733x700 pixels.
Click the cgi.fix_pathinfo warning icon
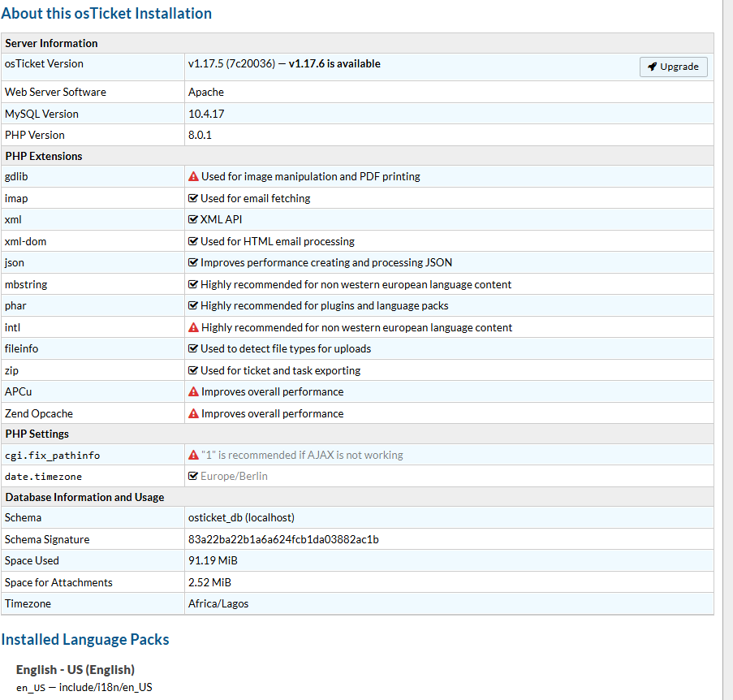[x=193, y=455]
